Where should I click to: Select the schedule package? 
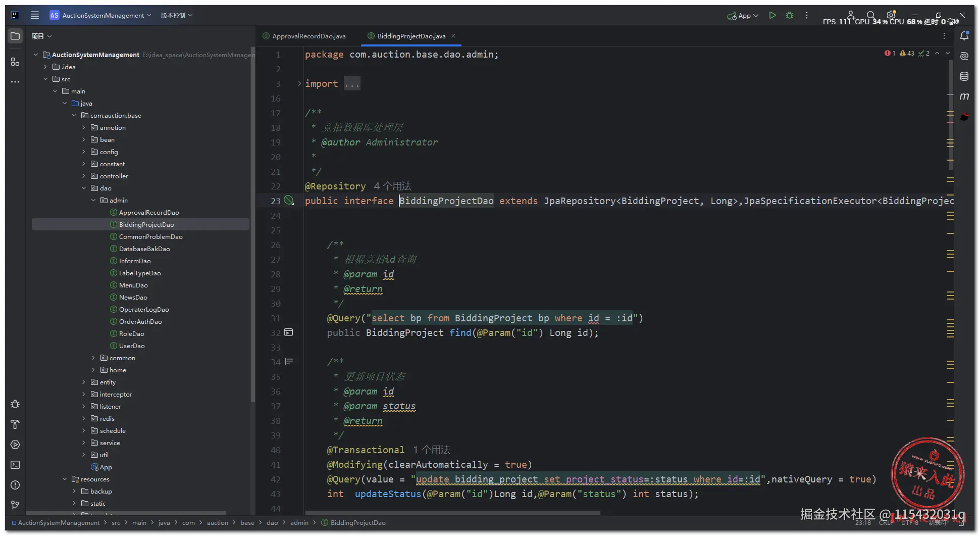point(113,430)
